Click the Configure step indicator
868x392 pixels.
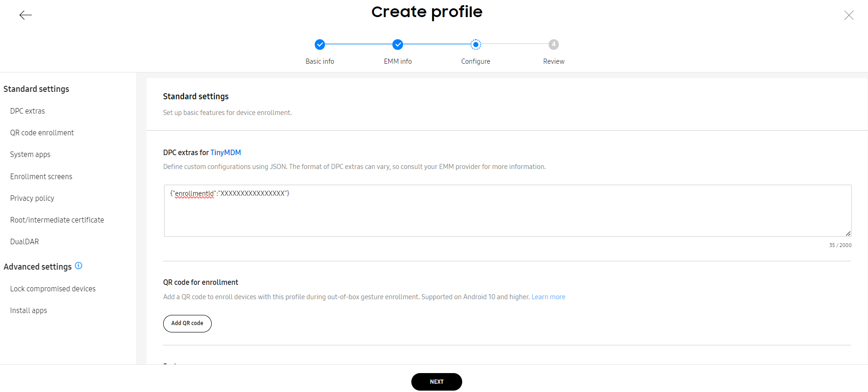click(x=476, y=44)
